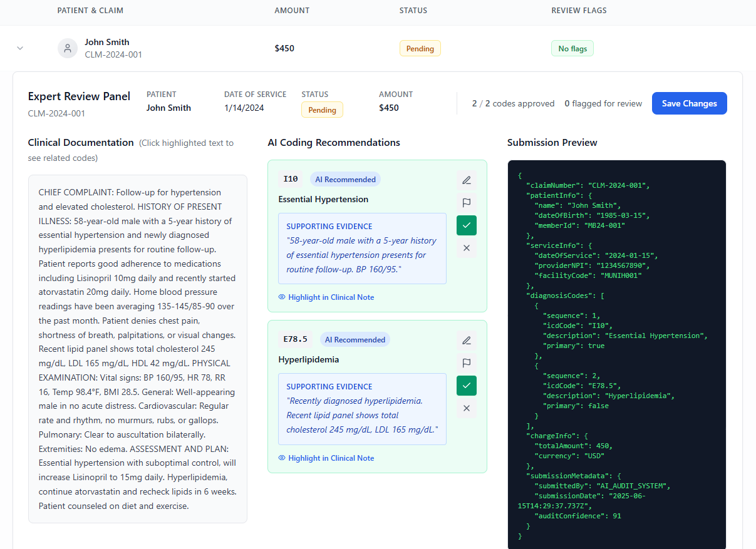Viewport: 756px width, 549px height.
Task: Click the Essential Hypertension code title
Action: [323, 199]
